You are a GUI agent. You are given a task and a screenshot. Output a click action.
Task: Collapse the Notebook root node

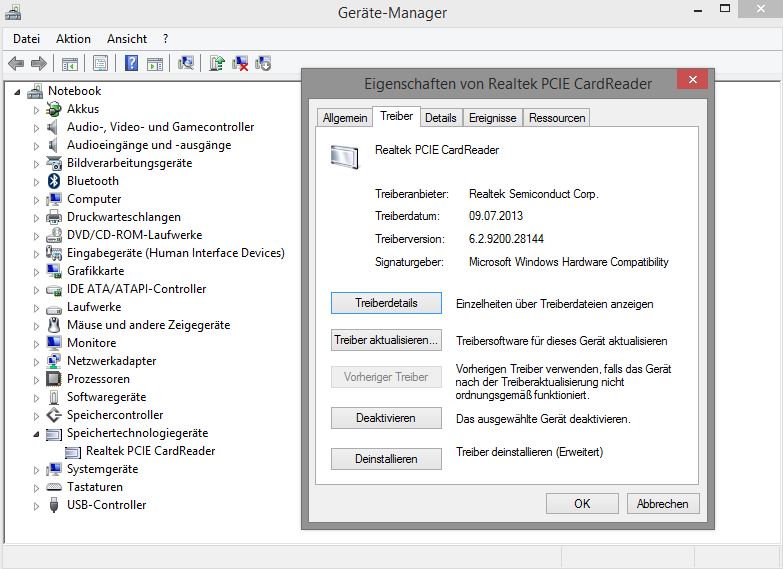17,92
